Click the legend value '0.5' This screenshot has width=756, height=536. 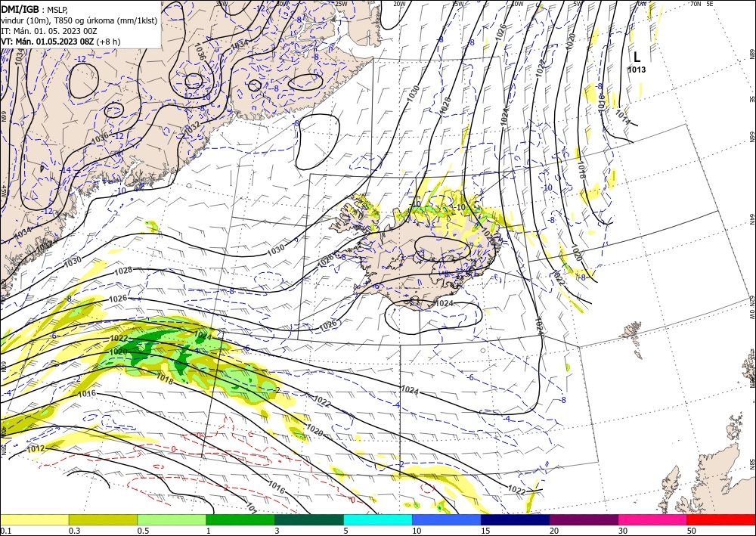tap(143, 531)
